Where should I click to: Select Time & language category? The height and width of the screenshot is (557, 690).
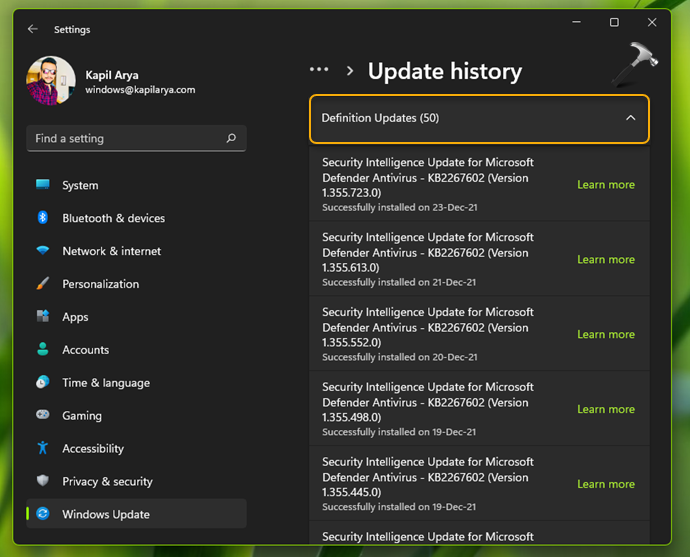[105, 383]
